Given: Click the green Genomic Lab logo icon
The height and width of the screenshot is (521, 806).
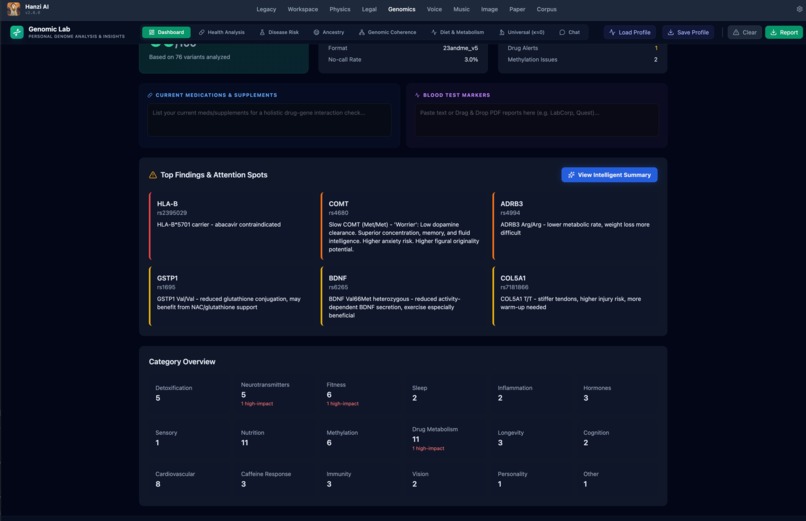Looking at the screenshot, I should pyautogui.click(x=17, y=32).
